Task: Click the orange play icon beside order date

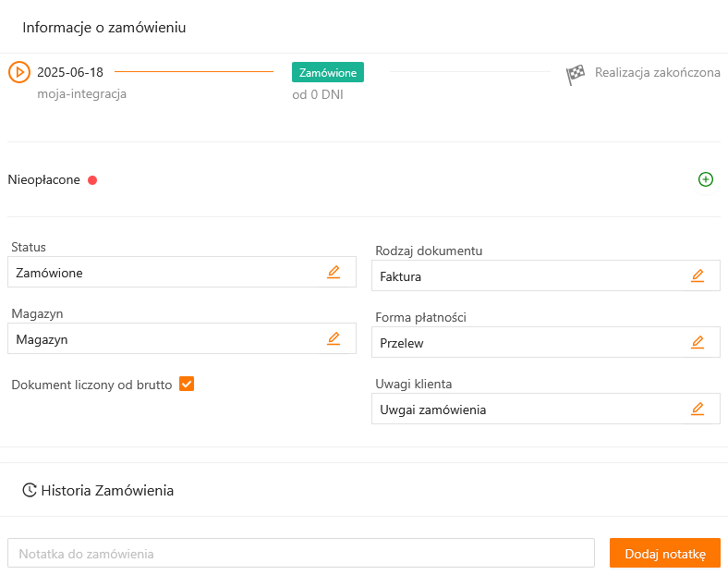Action: coord(19,72)
